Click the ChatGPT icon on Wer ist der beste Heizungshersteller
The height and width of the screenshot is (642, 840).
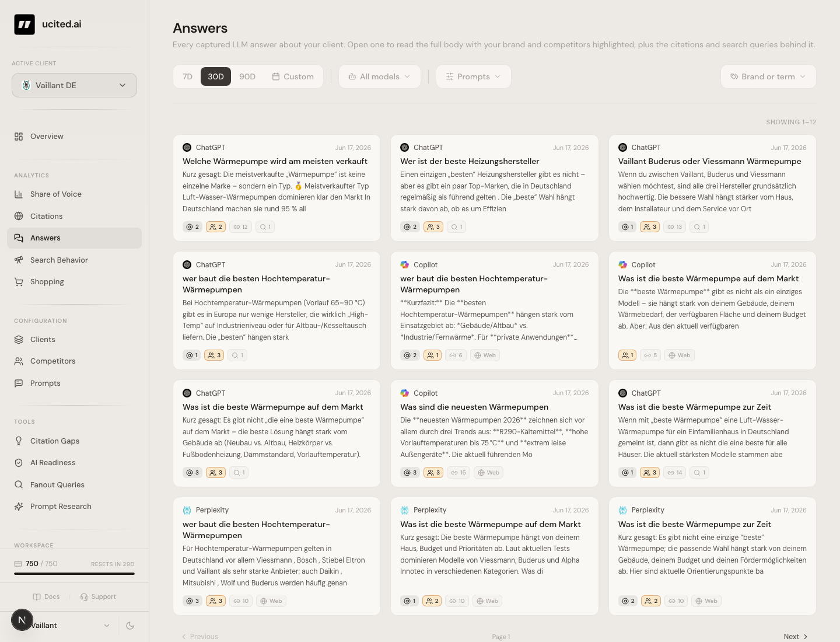tap(405, 148)
